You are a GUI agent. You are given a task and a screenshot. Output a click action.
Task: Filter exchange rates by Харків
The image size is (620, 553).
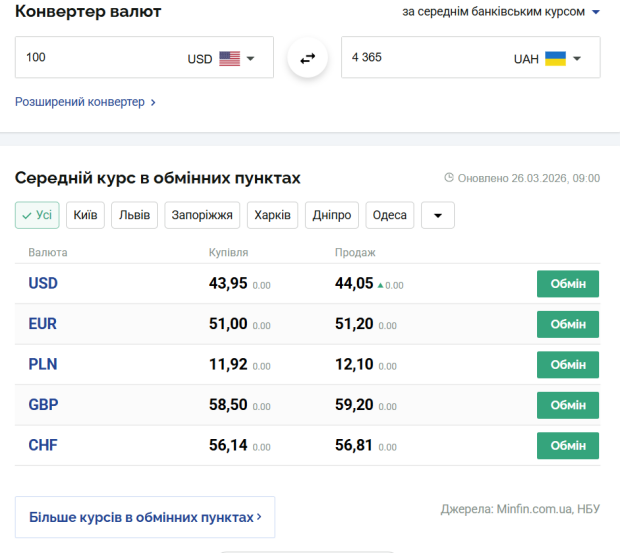click(x=272, y=215)
